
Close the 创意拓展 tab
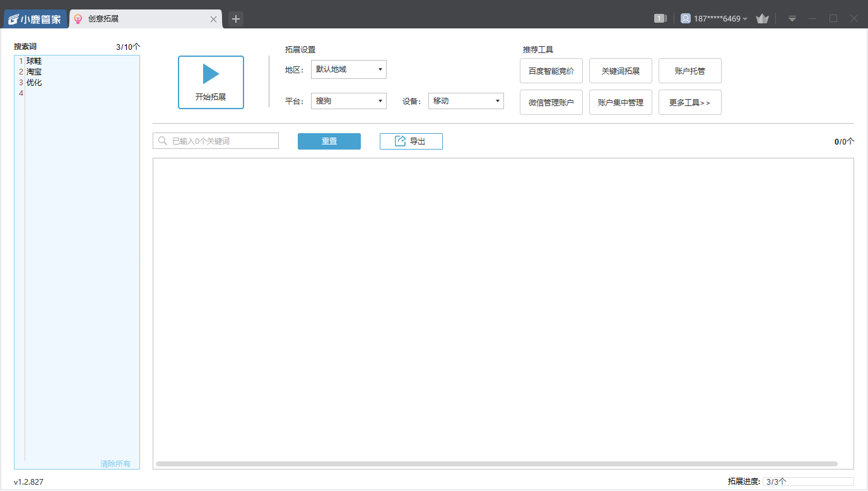214,20
